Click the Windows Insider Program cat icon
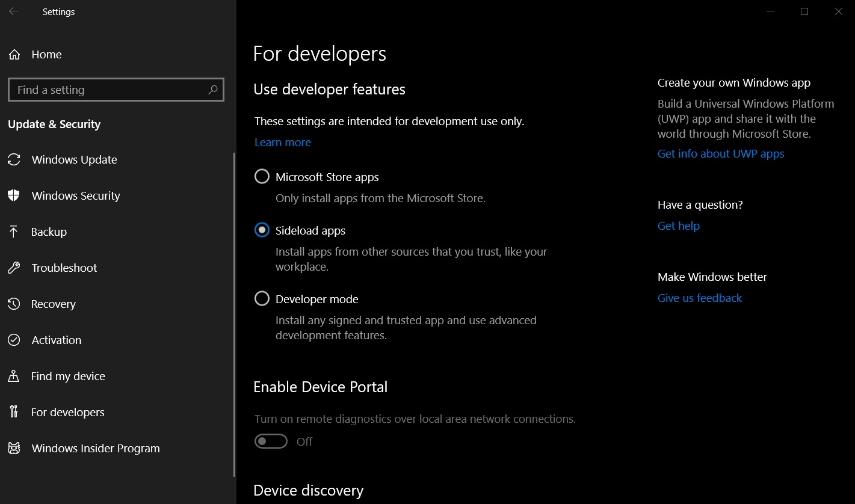Image resolution: width=855 pixels, height=504 pixels. [x=14, y=449]
